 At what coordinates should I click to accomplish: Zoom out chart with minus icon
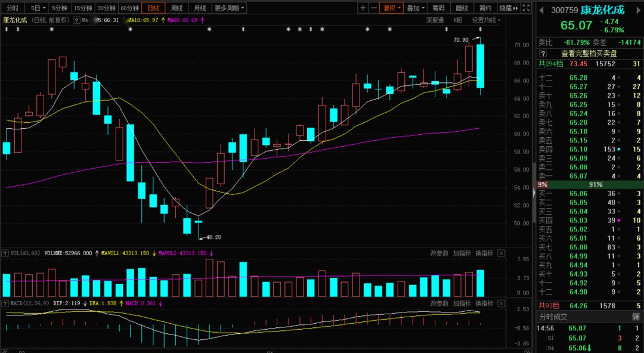[x=373, y=8]
